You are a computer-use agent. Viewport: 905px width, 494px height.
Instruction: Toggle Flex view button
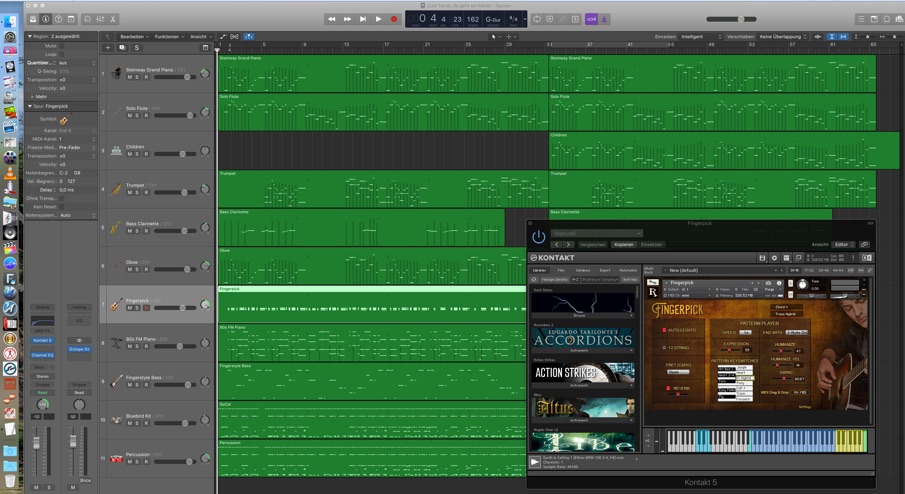point(234,36)
